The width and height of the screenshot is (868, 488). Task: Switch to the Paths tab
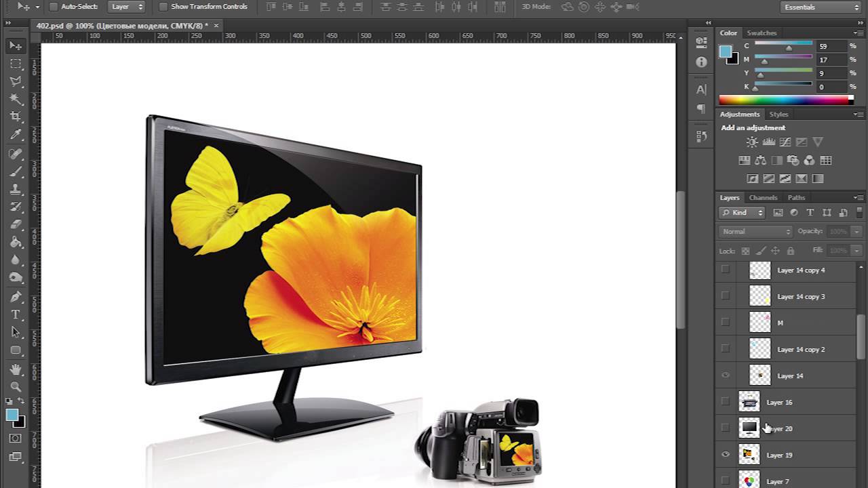click(x=796, y=197)
